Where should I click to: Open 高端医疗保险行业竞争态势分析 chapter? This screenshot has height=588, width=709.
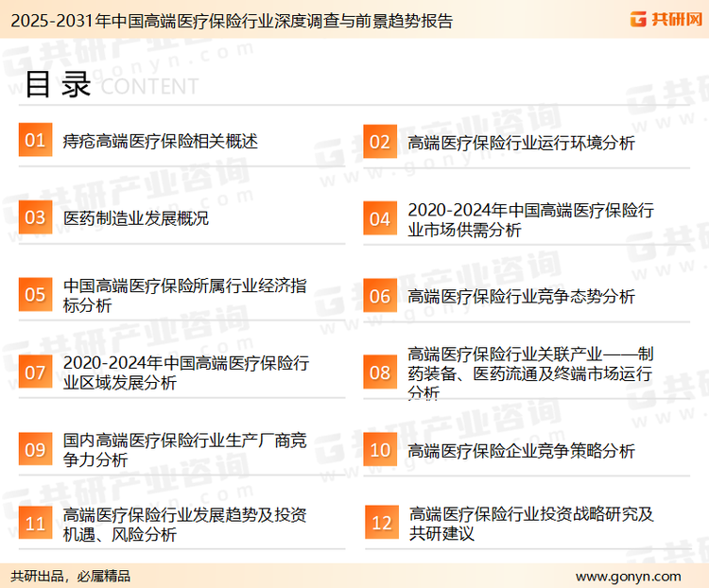(521, 296)
